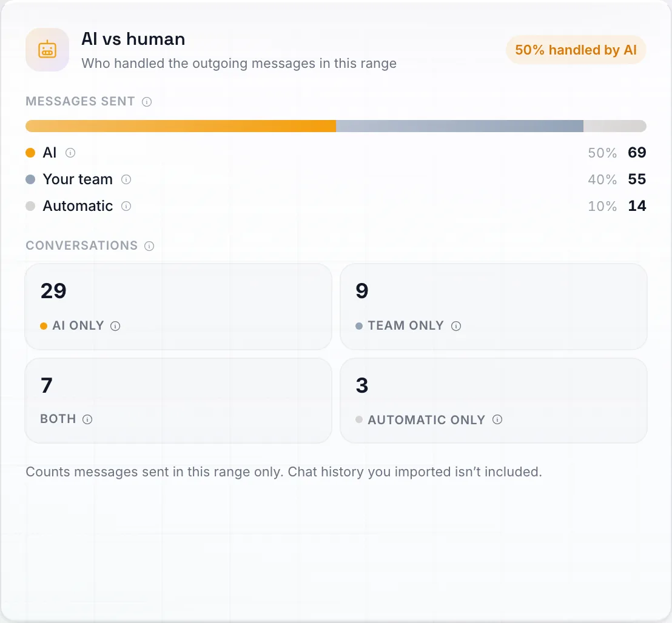Select the blue-gray dot beside Your team
The width and height of the screenshot is (672, 623).
click(30, 179)
